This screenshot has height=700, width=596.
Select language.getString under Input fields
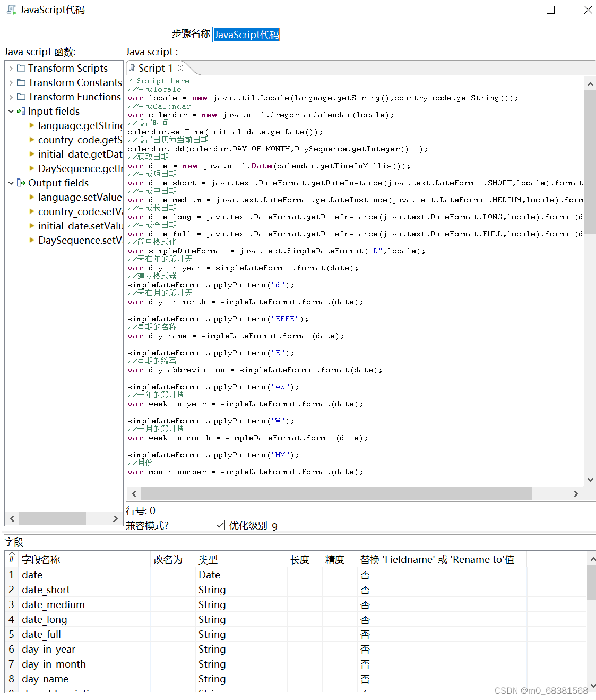[80, 126]
